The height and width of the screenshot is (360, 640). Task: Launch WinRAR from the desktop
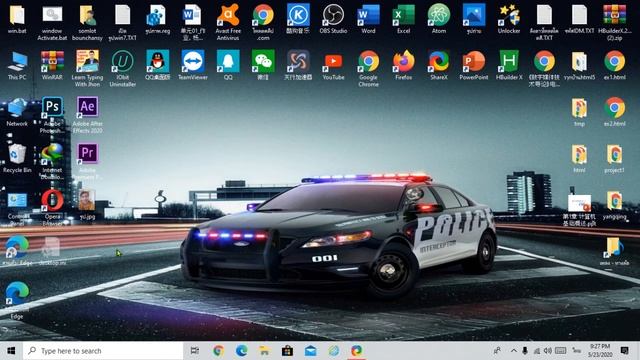point(52,62)
